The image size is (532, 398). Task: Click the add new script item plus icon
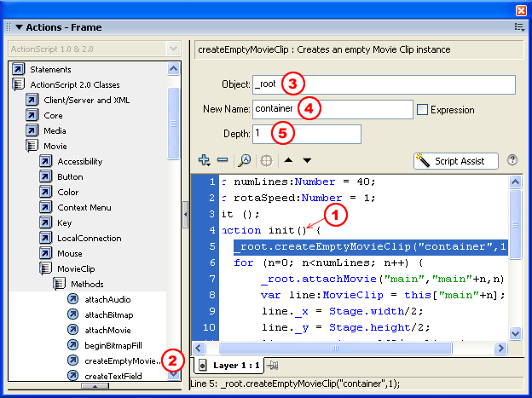point(204,160)
